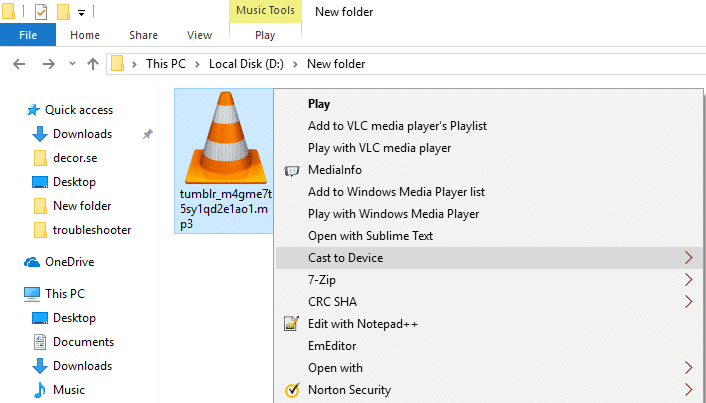Expand the Cast to Device submenu arrow
This screenshot has width=706, height=403.
688,258
